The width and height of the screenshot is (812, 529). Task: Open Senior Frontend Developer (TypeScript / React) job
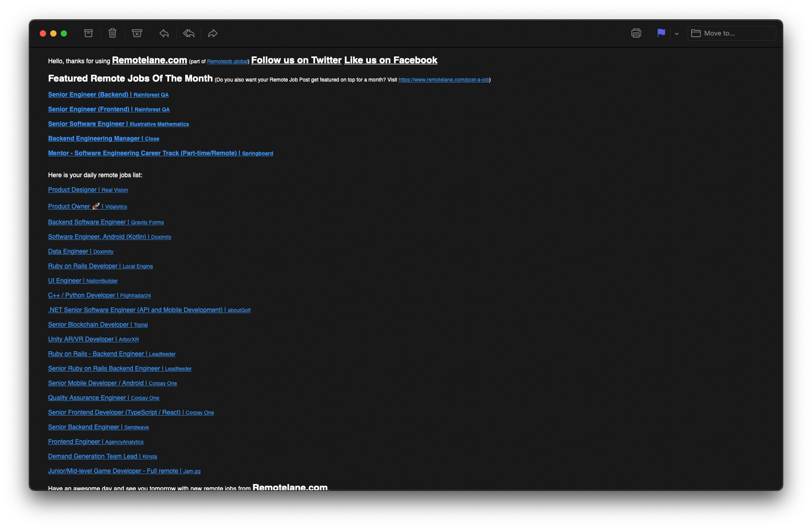(131, 412)
